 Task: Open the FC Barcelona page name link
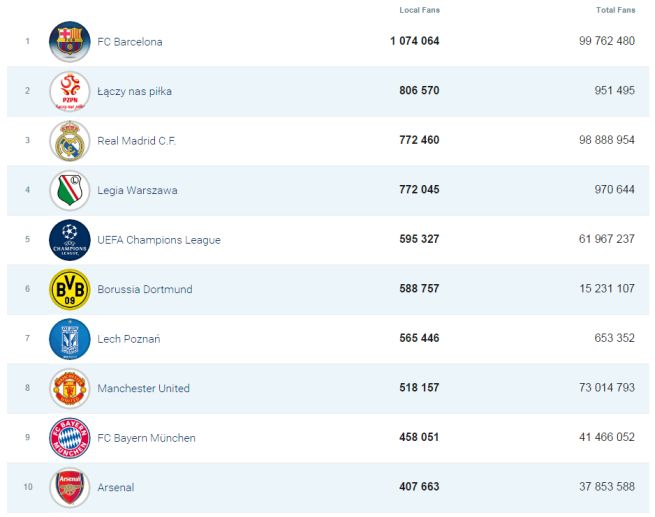[130, 42]
